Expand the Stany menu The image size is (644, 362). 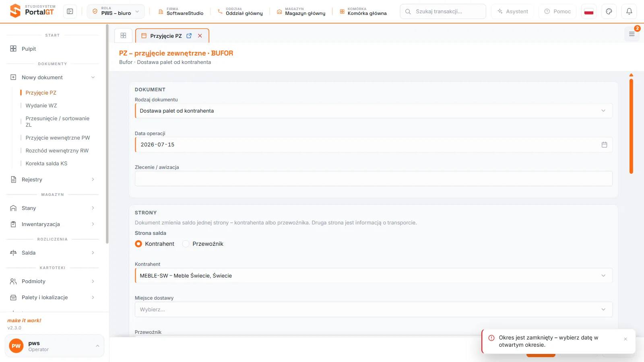pyautogui.click(x=53, y=208)
